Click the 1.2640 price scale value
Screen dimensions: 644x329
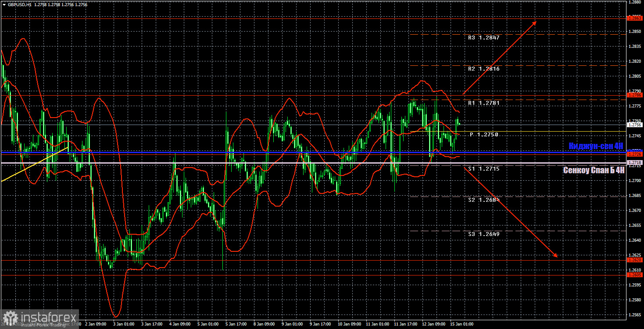[635, 240]
